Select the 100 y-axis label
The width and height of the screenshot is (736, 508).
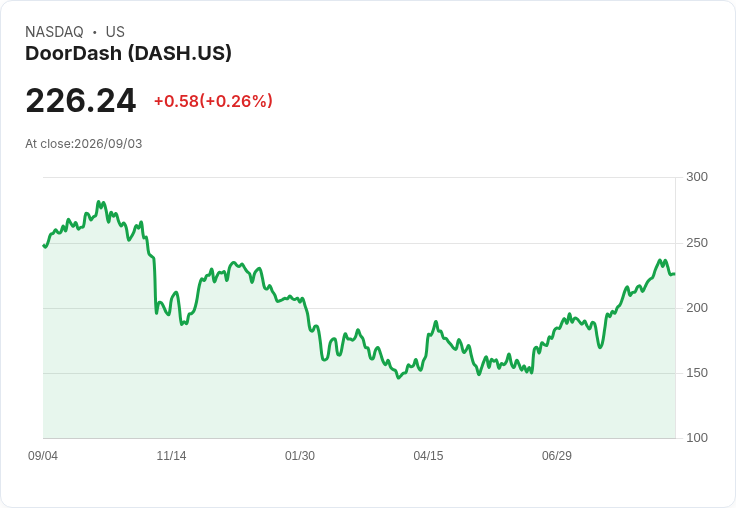coord(697,438)
